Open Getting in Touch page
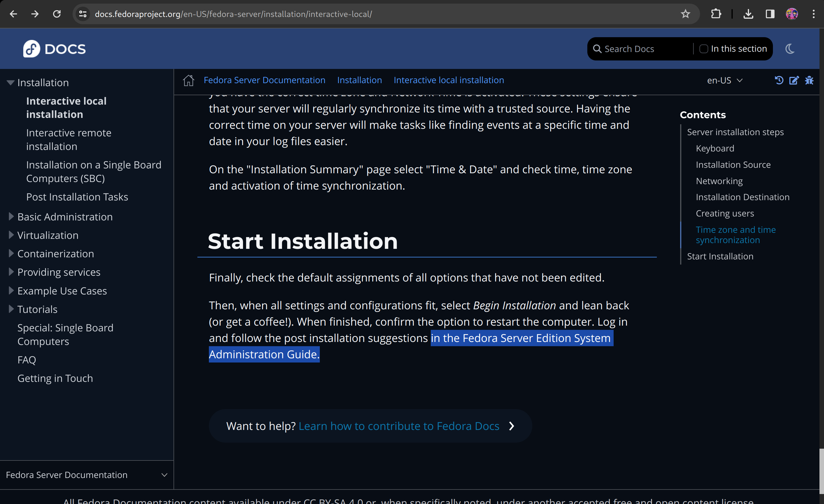Viewport: 824px width, 504px height. (55, 378)
